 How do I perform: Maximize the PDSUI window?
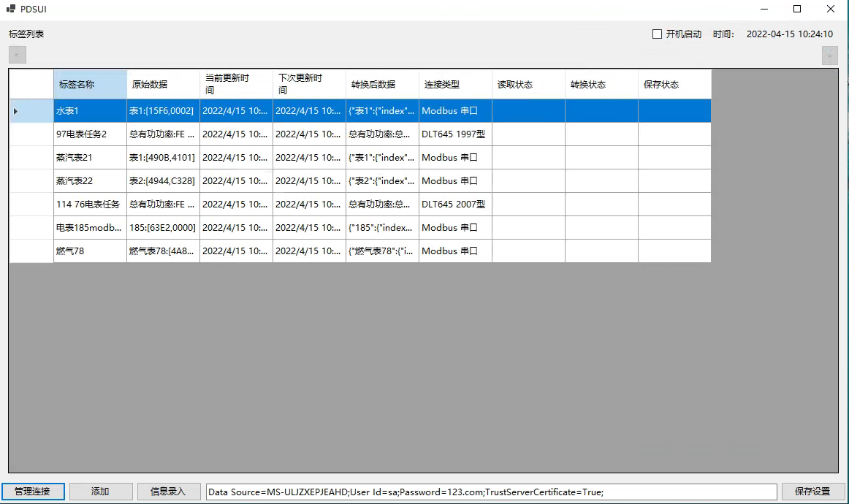pos(797,9)
